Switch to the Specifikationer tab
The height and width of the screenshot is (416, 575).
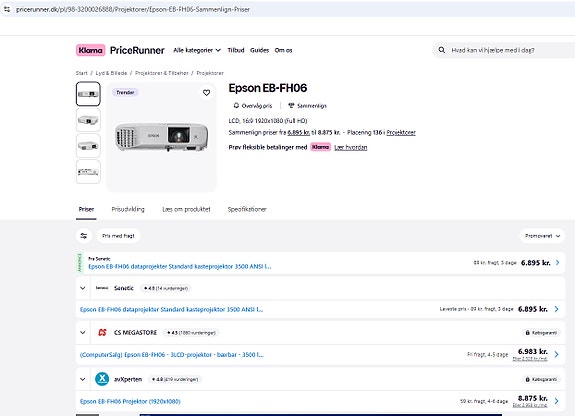pos(247,209)
